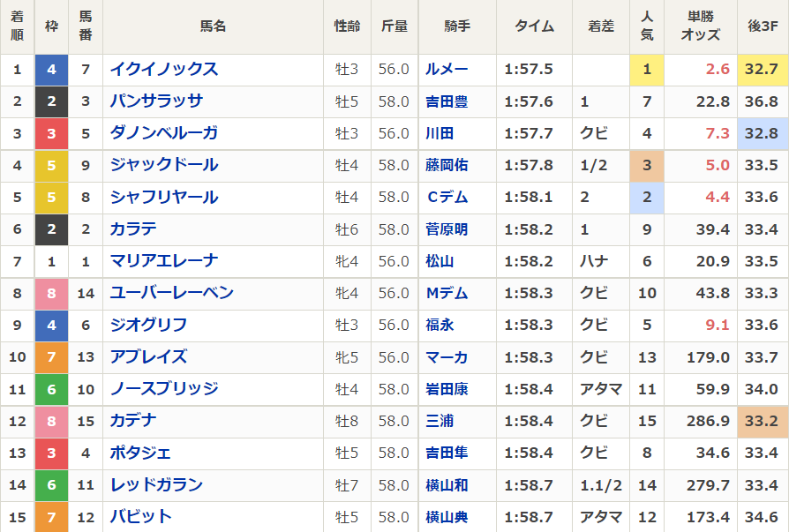Open jockey link ルメー
The image size is (789, 532).
447,69
